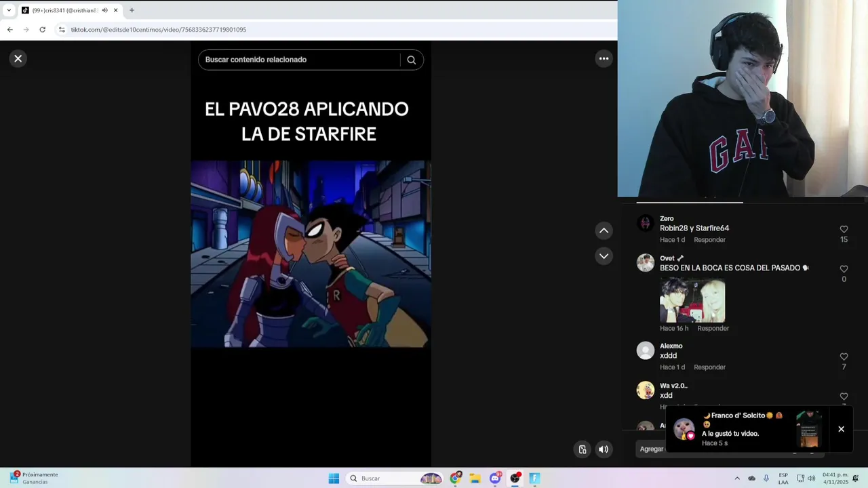The width and height of the screenshot is (868, 488).
Task: Open Wa v2.0.. profile avatar
Action: [646, 390]
